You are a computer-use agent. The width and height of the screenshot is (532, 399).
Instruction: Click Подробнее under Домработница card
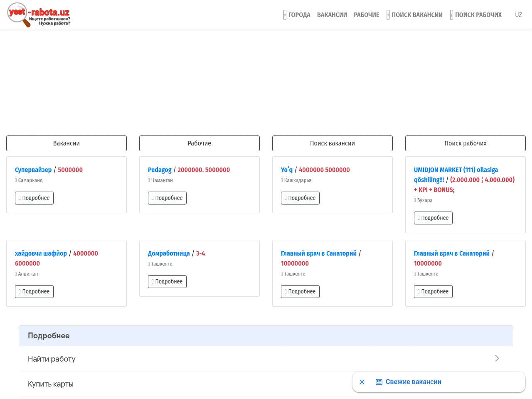tap(167, 282)
